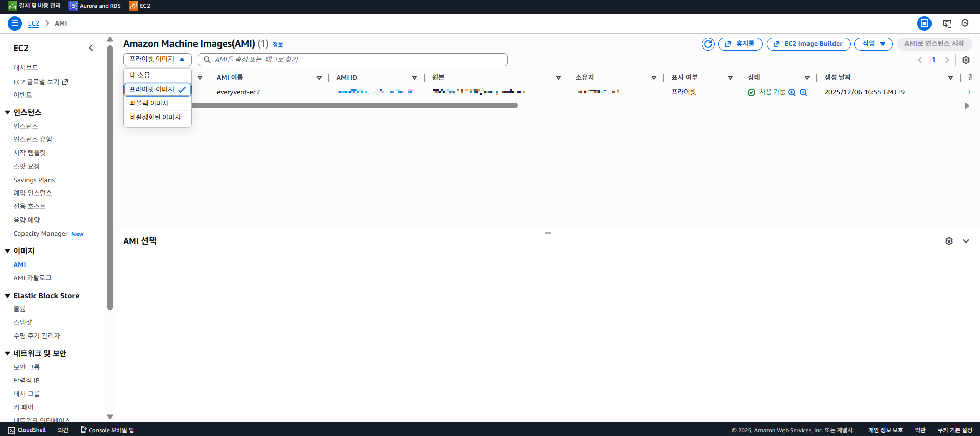The height and width of the screenshot is (436, 980).
Task: Open the hexagon settings icon in the header
Action: pyautogui.click(x=965, y=23)
